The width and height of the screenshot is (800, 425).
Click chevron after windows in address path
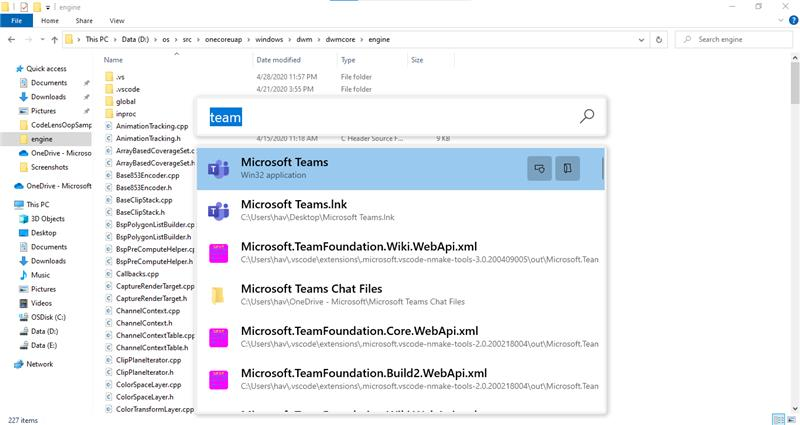290,39
